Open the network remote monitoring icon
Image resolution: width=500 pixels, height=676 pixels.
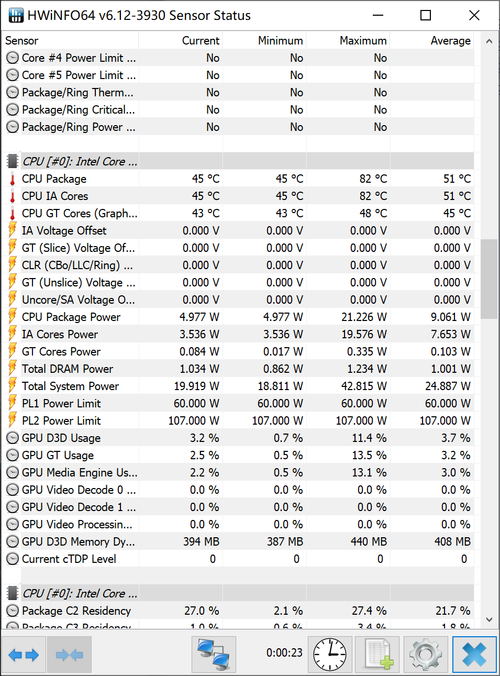(213, 655)
